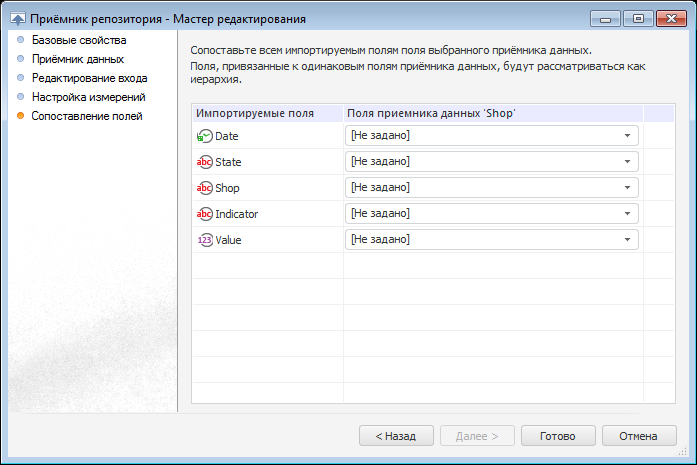Expand the Indicator field mapping dropdown
Viewport: 697px width, 465px height.
pos(627,213)
